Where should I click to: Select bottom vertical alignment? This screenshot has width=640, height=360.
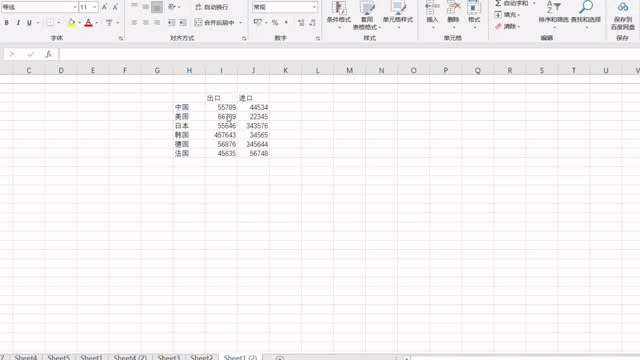click(x=157, y=7)
